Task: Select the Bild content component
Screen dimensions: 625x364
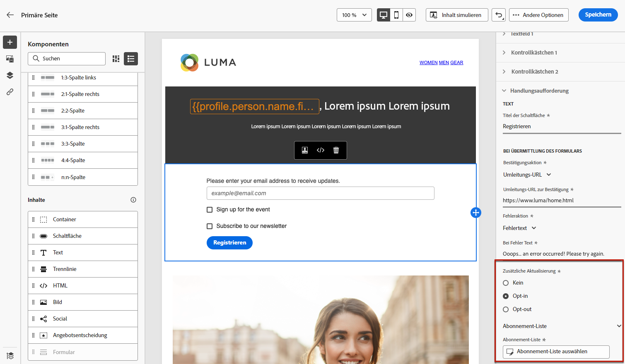Action: (83, 302)
